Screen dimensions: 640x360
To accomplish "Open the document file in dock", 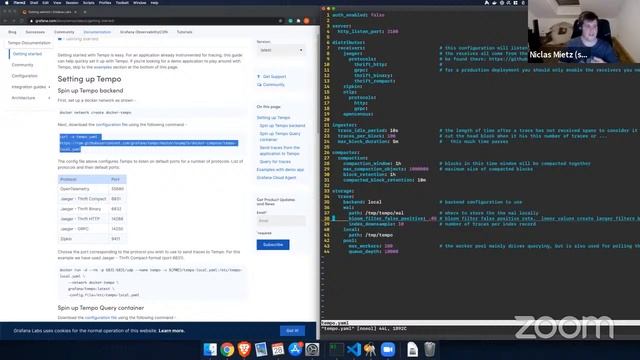I will [412, 350].
